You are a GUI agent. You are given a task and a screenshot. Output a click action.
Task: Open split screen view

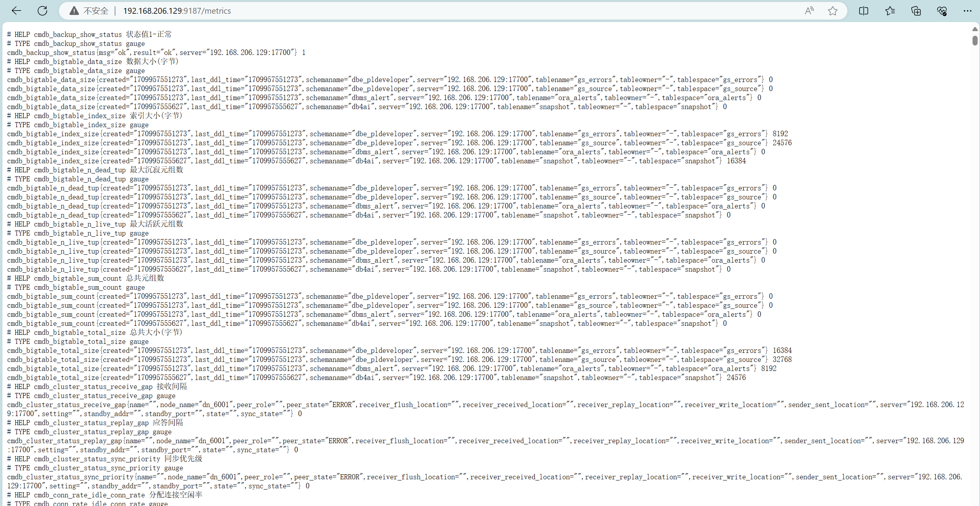[x=863, y=11]
